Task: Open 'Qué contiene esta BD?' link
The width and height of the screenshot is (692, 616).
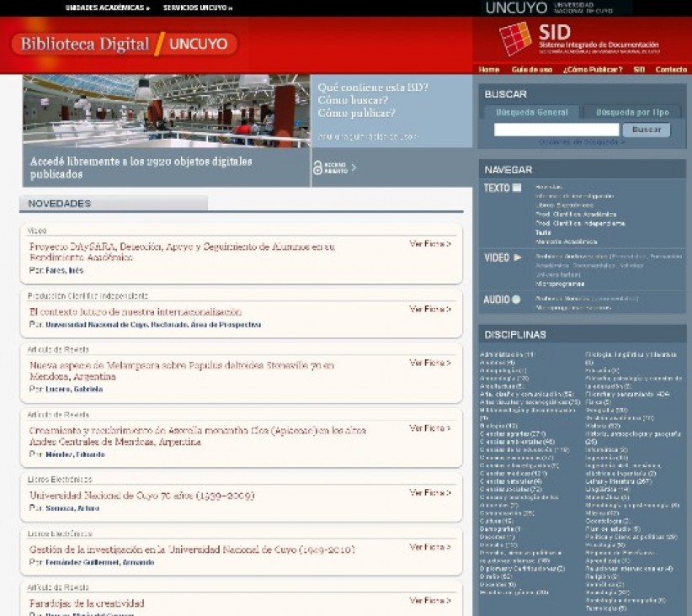Action: pos(373,88)
